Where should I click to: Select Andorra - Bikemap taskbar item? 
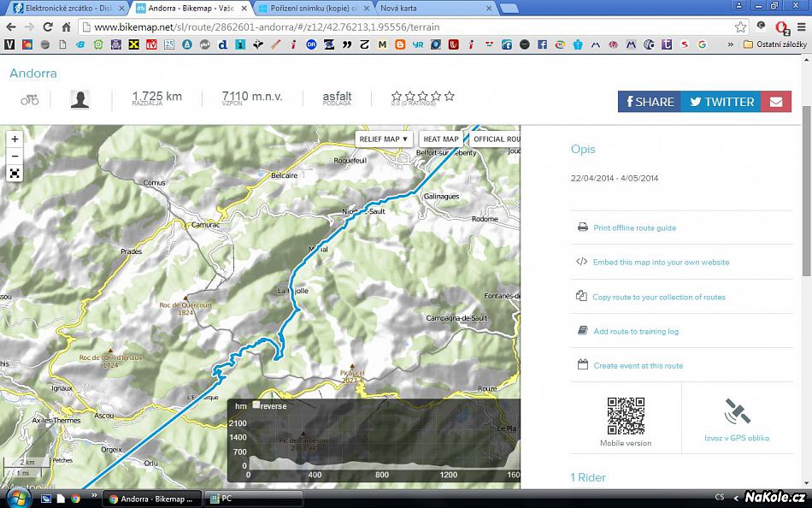pyautogui.click(x=152, y=499)
